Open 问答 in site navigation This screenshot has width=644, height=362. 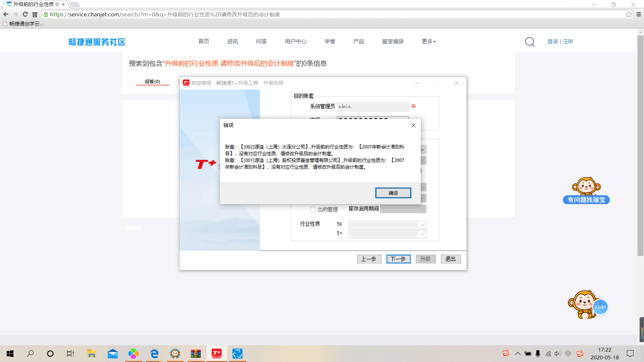(261, 41)
